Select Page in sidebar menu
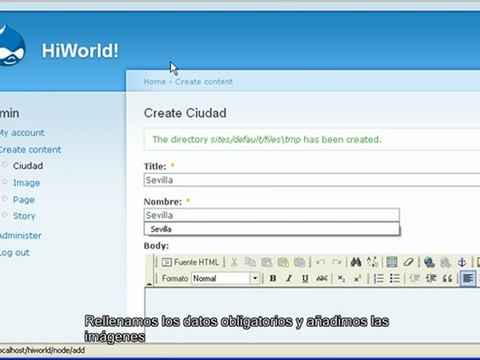Image resolution: width=480 pixels, height=360 pixels. pos(24,200)
